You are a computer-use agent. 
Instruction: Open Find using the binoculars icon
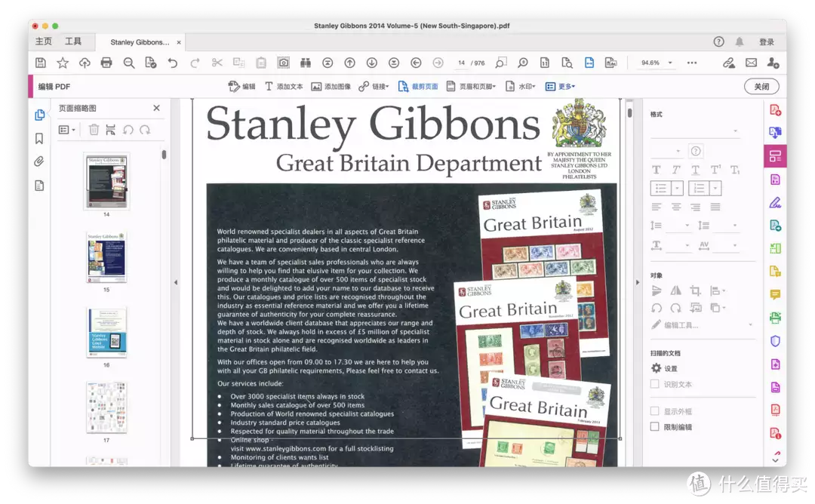[x=306, y=63]
